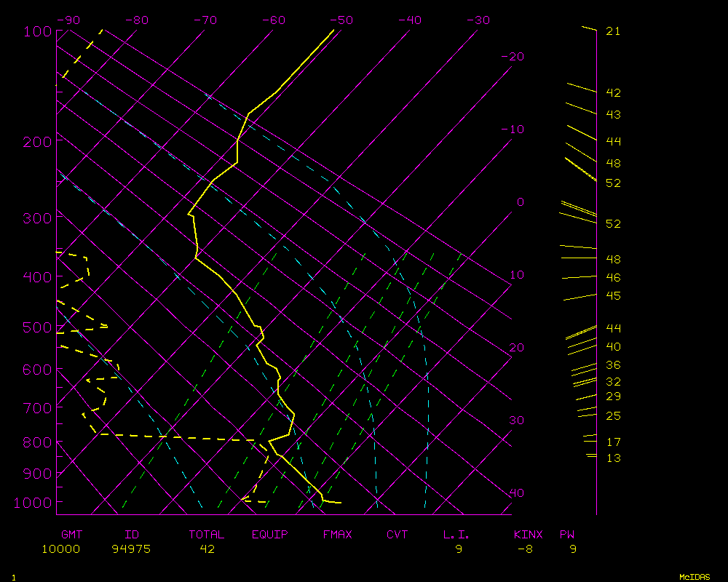Select the 13 wind speed value
Screen dimensions: 728x582
(613, 458)
